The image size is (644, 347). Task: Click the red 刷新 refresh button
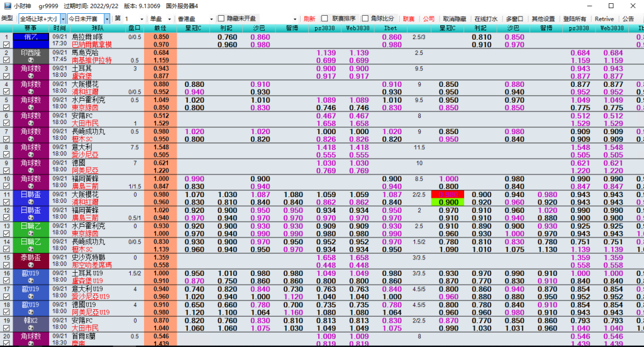coord(309,19)
